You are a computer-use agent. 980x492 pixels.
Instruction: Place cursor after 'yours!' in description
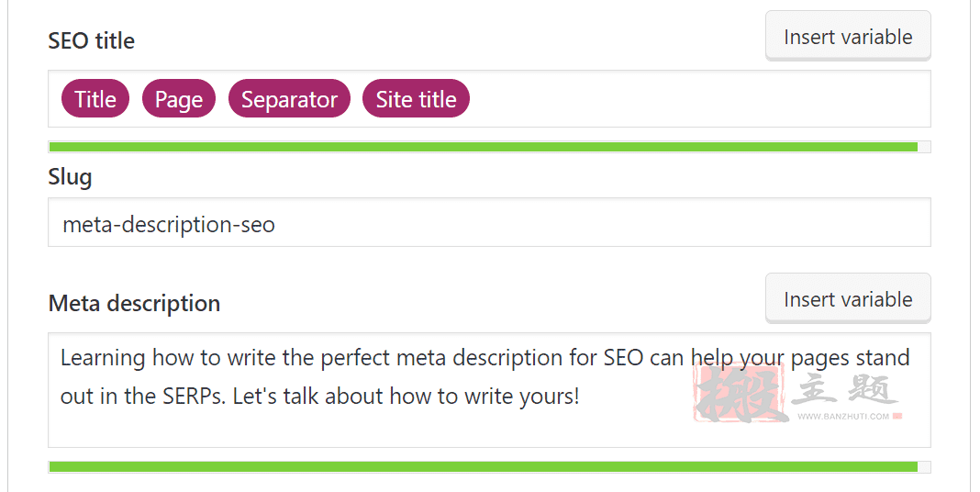[581, 397]
